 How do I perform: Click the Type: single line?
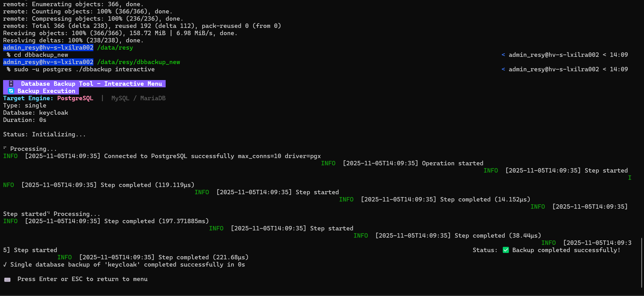25,105
